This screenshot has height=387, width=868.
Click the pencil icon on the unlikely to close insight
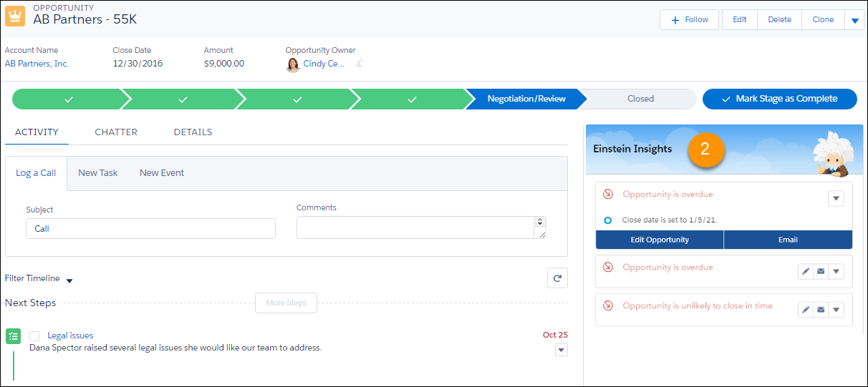(806, 310)
